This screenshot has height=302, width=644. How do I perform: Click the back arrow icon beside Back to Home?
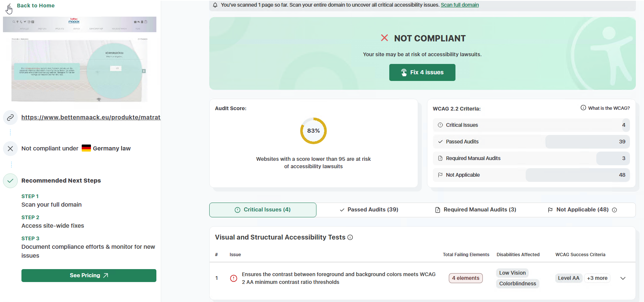[x=9, y=6]
